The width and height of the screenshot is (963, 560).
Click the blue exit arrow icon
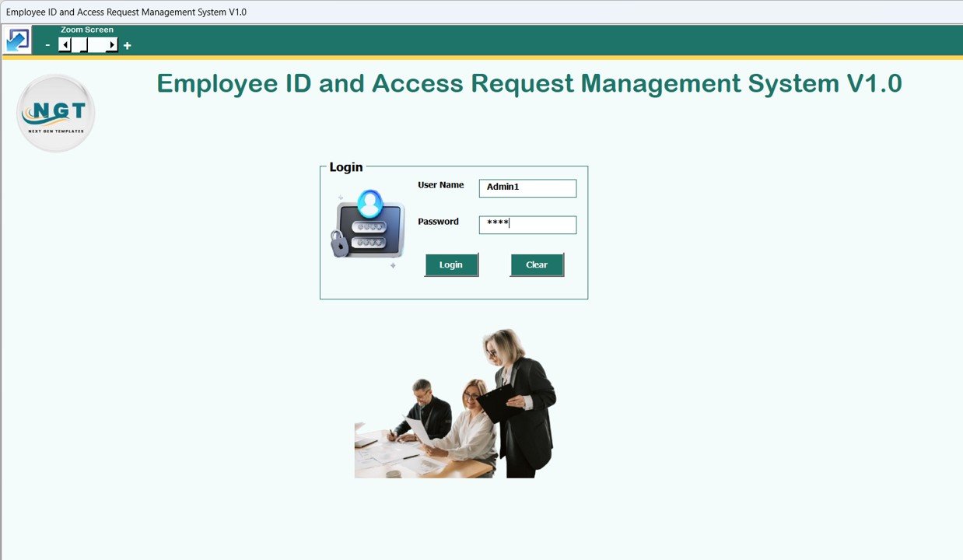click(17, 39)
